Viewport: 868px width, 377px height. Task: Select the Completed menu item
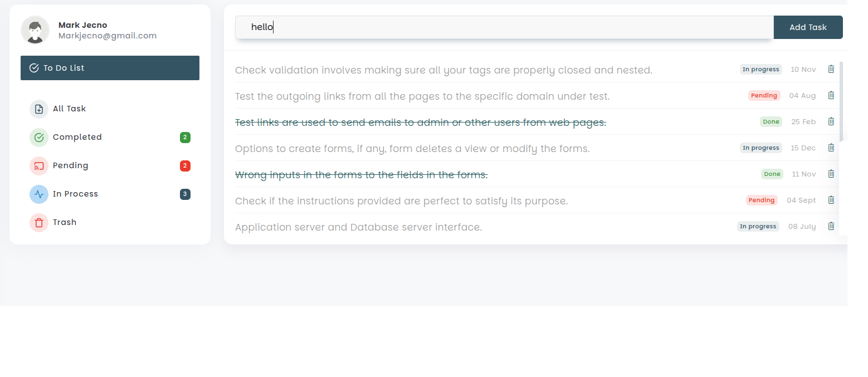tap(77, 138)
